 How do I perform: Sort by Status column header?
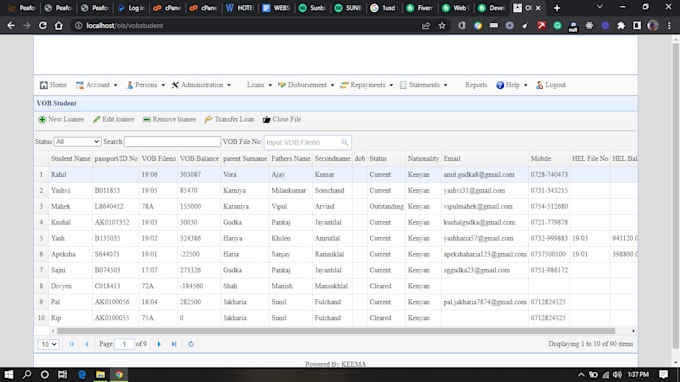tap(386, 159)
